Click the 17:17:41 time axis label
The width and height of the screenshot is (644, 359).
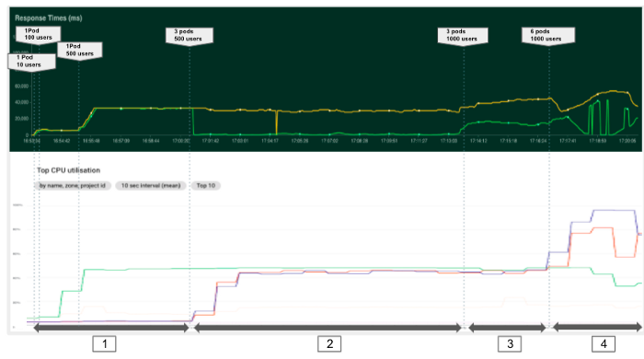tap(568, 141)
